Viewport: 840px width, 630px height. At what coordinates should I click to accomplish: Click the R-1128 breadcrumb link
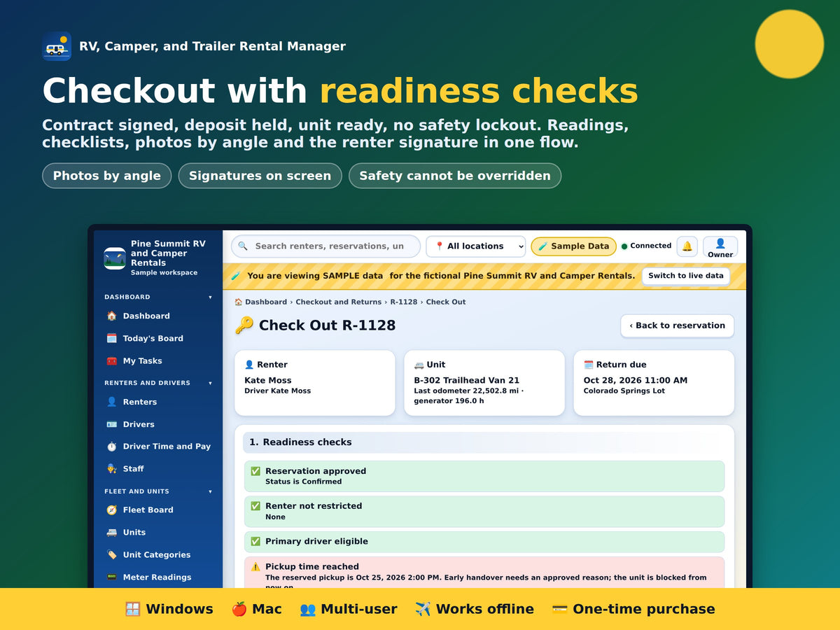pyautogui.click(x=404, y=302)
